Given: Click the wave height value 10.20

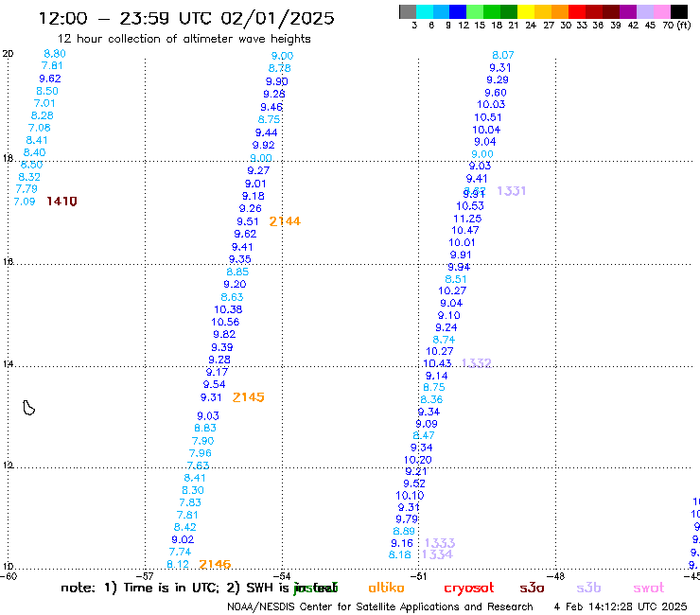Looking at the screenshot, I should tap(418, 460).
